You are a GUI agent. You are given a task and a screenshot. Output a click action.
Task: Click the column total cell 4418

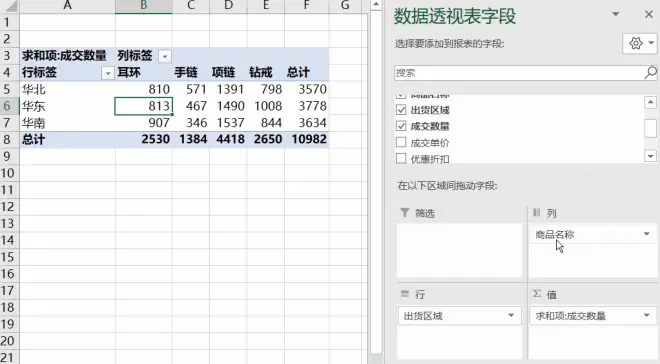(x=228, y=139)
